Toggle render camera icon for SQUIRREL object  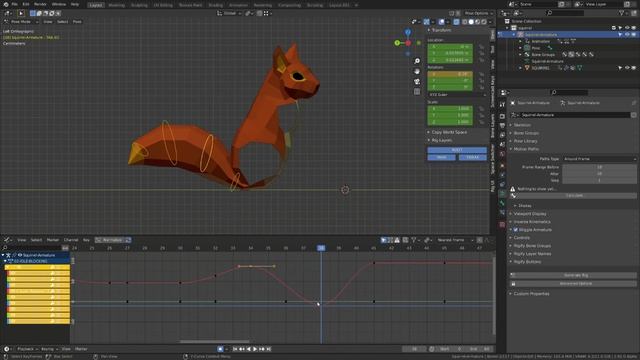click(634, 68)
